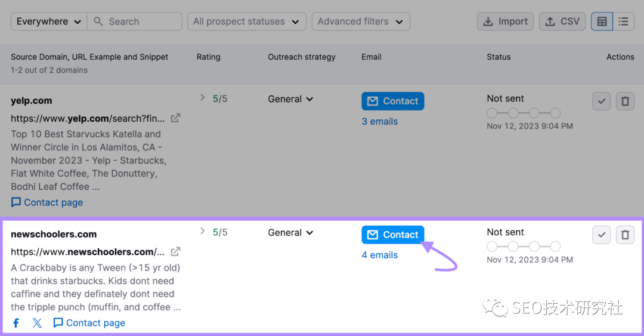Click the newschoolers.com domain name

[54, 235]
